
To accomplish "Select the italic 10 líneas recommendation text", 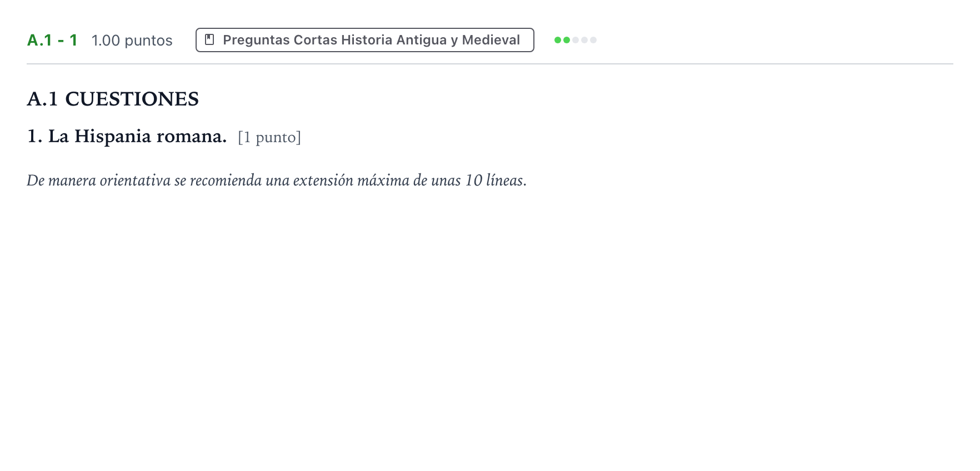I will click(277, 181).
